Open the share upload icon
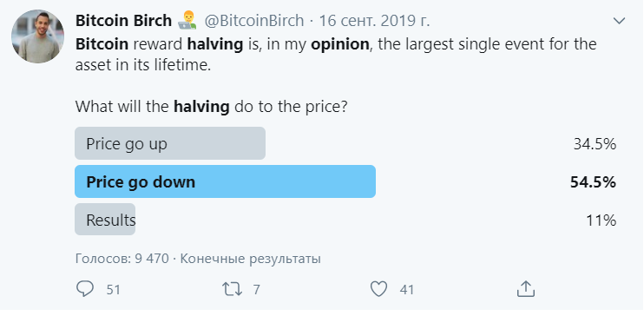644x316 pixels. click(525, 289)
